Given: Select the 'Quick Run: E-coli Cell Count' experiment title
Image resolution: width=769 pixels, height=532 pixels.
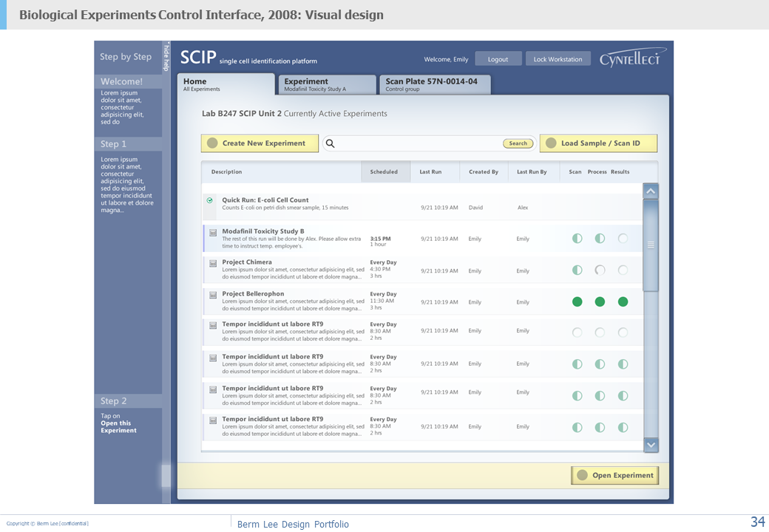Looking at the screenshot, I should [x=265, y=199].
